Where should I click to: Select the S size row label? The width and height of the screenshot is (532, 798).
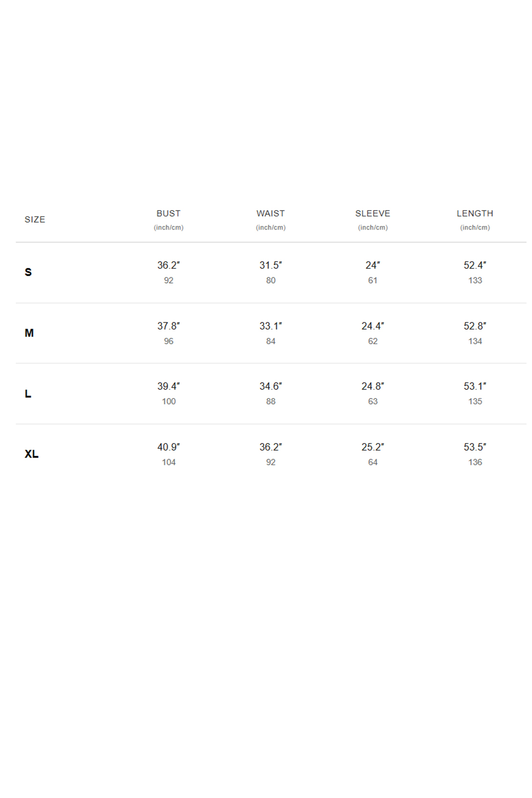point(28,272)
